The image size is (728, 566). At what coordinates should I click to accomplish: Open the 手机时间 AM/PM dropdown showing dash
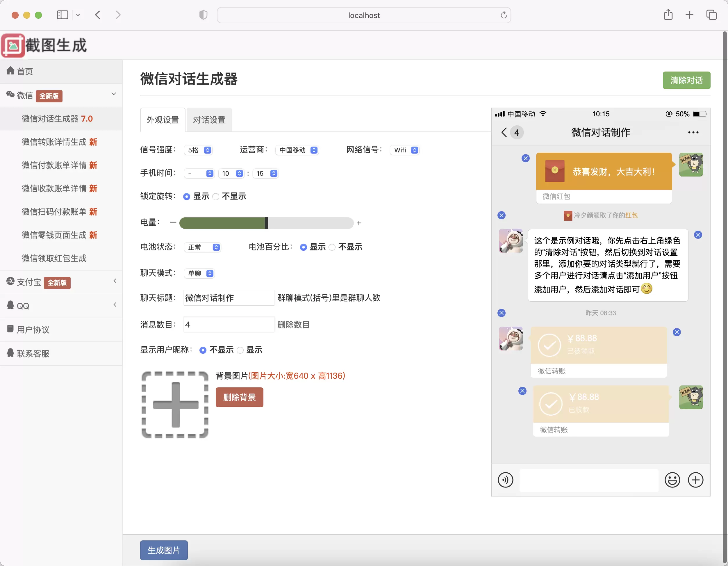pos(199,173)
